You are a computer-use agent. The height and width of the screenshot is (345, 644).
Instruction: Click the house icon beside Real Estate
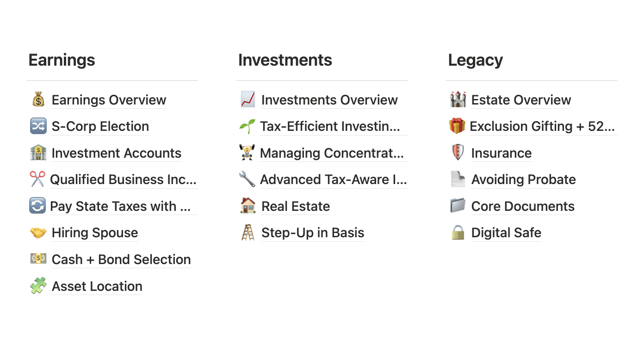pyautogui.click(x=248, y=206)
